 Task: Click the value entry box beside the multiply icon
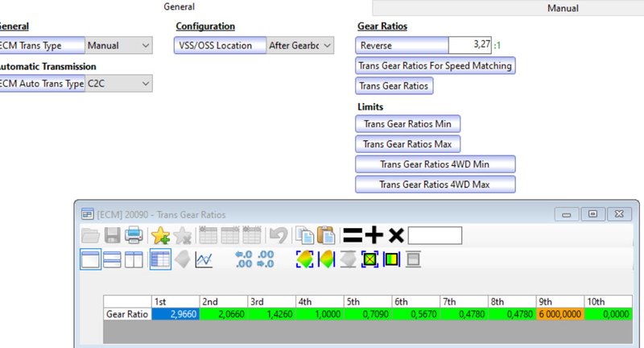click(x=435, y=235)
